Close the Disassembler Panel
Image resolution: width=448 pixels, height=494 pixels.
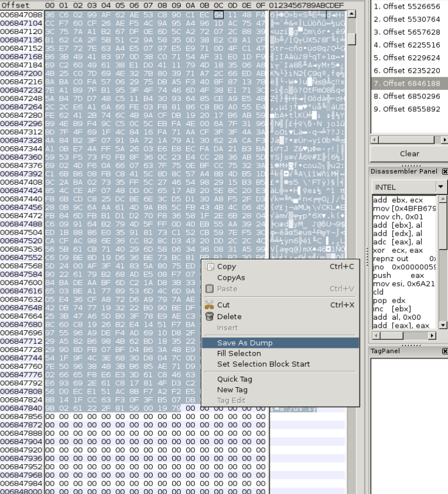coord(444,171)
